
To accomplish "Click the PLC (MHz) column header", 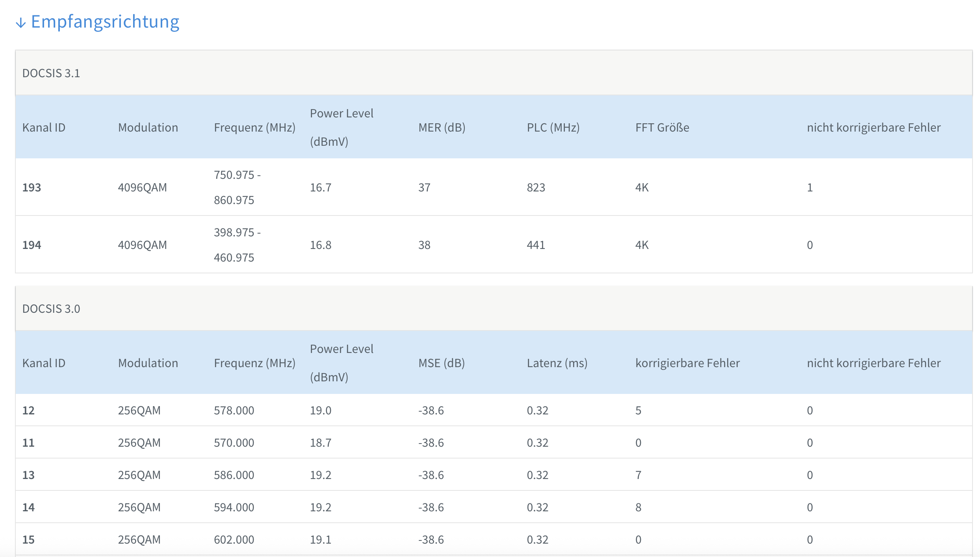I will point(553,128).
